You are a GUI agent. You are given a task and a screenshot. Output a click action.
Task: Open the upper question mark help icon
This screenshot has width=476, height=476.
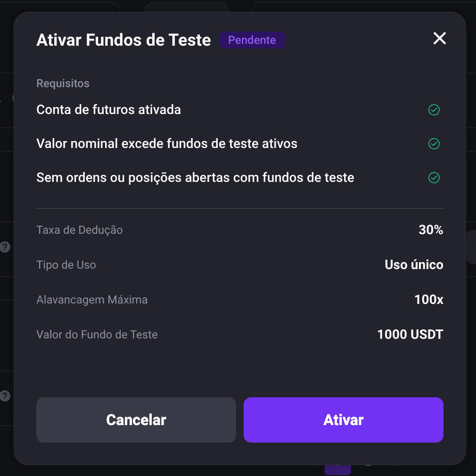[x=5, y=247]
